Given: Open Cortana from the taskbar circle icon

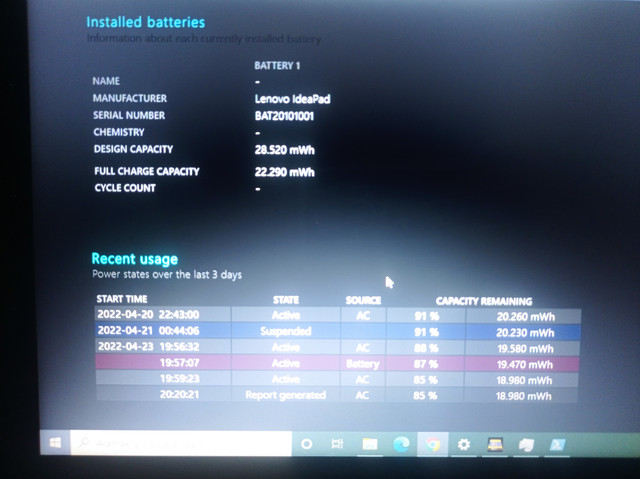Looking at the screenshot, I should point(306,444).
